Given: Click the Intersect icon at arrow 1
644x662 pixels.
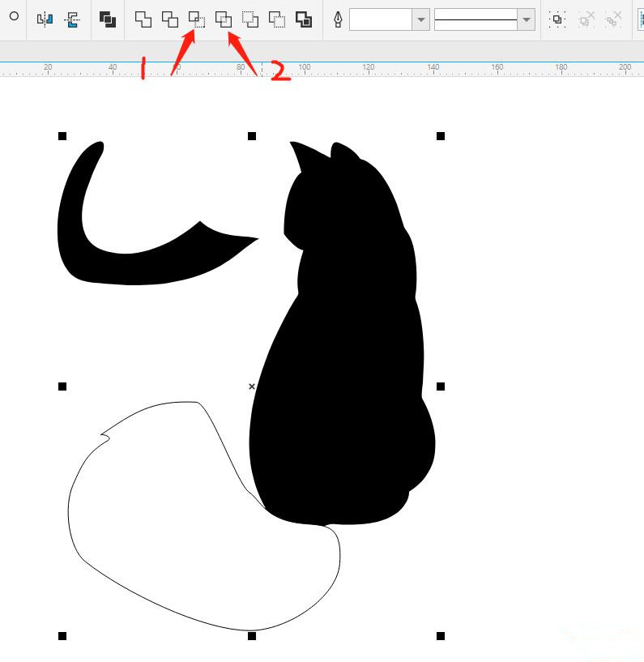Looking at the screenshot, I should (197, 19).
